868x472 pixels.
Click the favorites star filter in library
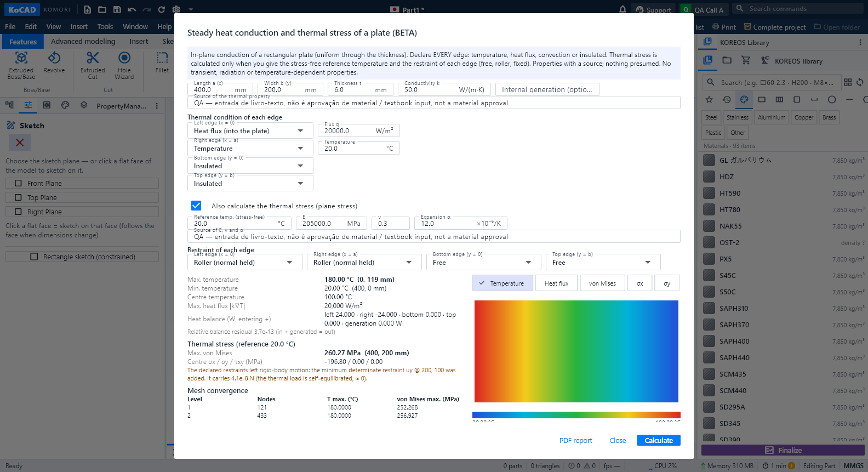[x=709, y=99]
